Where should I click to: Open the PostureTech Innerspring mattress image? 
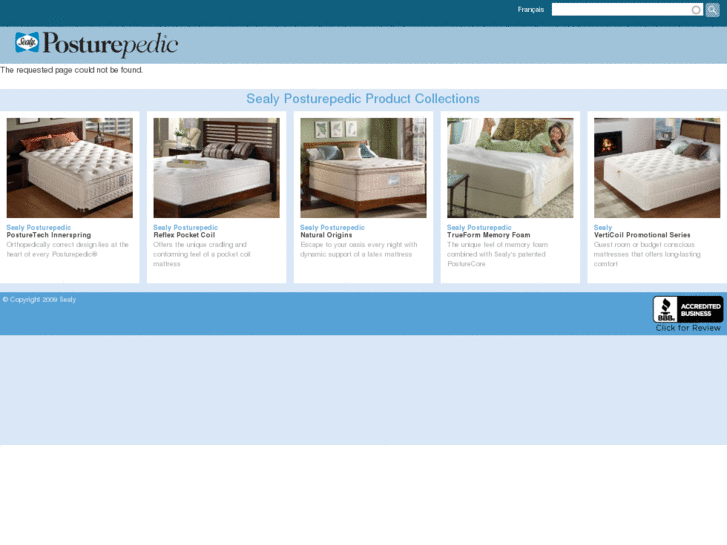coord(70,168)
